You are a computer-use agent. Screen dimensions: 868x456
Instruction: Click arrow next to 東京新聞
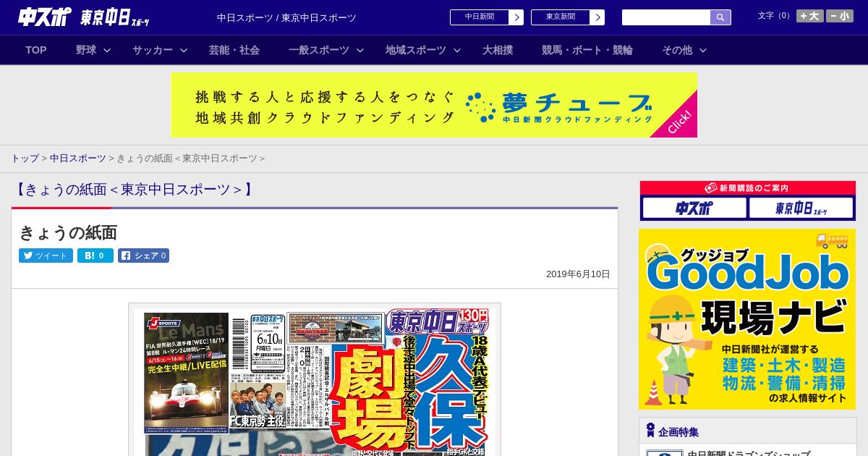pos(597,17)
